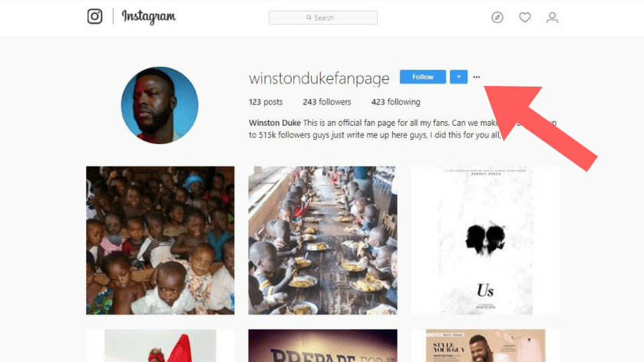Open the Style Your Guy magazine post
The image size is (644, 362).
[485, 346]
